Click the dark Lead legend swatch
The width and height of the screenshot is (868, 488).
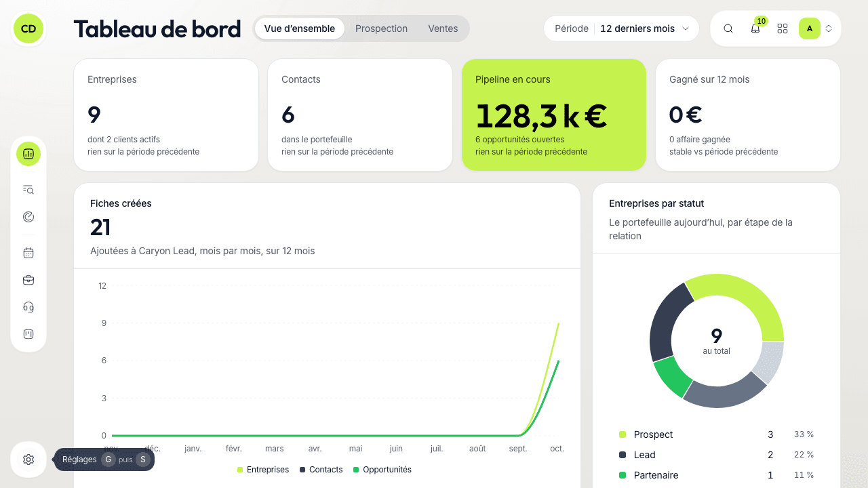pos(623,455)
